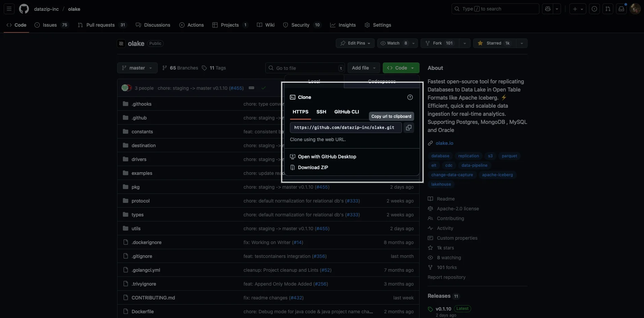Open the hamburger navigation menu
Screen dimensions: 644x318
[9, 9]
